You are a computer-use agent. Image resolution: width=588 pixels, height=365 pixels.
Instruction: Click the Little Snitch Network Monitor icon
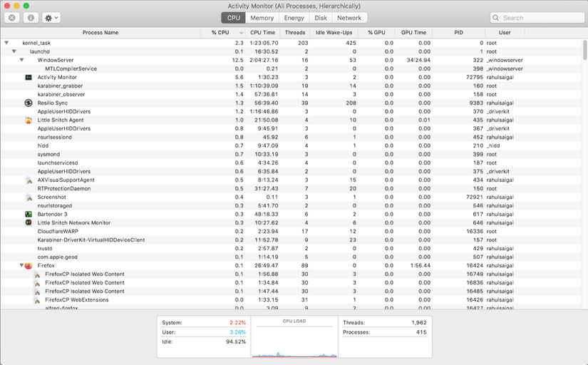[29, 223]
